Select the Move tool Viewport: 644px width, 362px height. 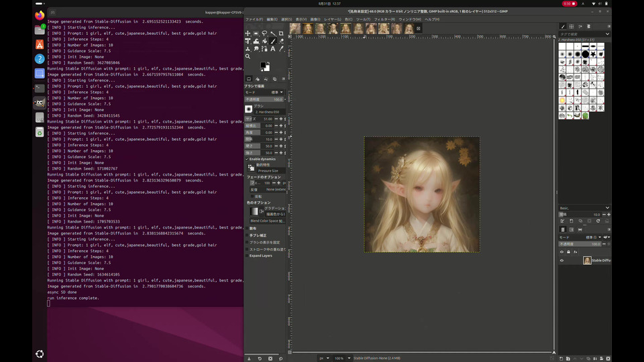(x=248, y=33)
